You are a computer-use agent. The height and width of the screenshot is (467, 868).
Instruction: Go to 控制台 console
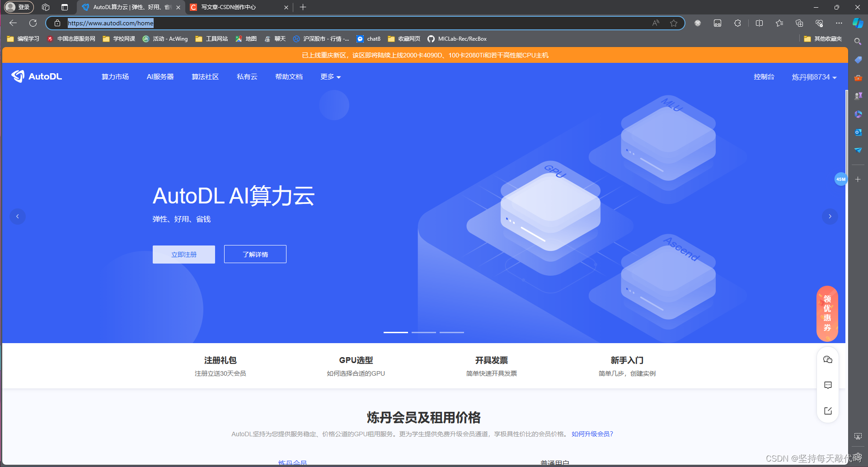pyautogui.click(x=764, y=77)
